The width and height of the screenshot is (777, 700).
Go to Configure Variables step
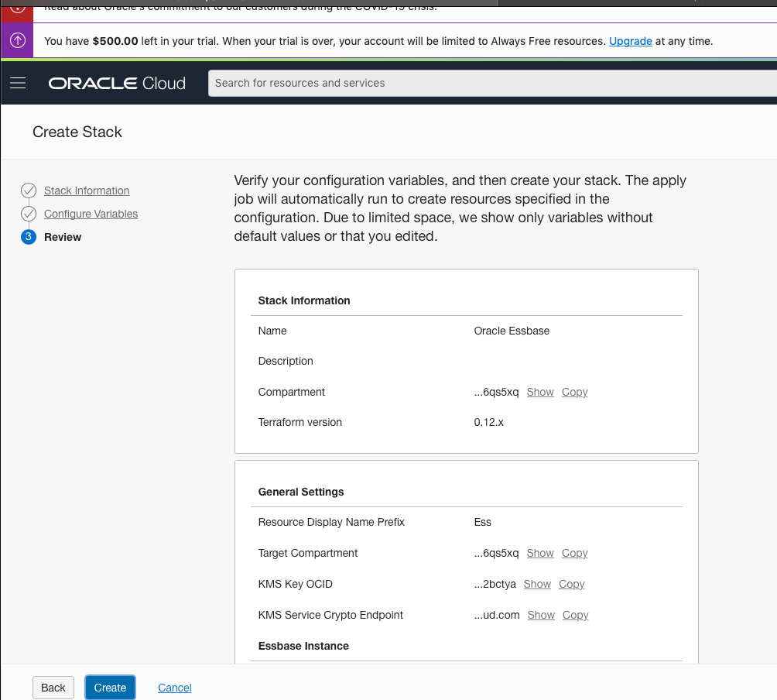(x=91, y=214)
